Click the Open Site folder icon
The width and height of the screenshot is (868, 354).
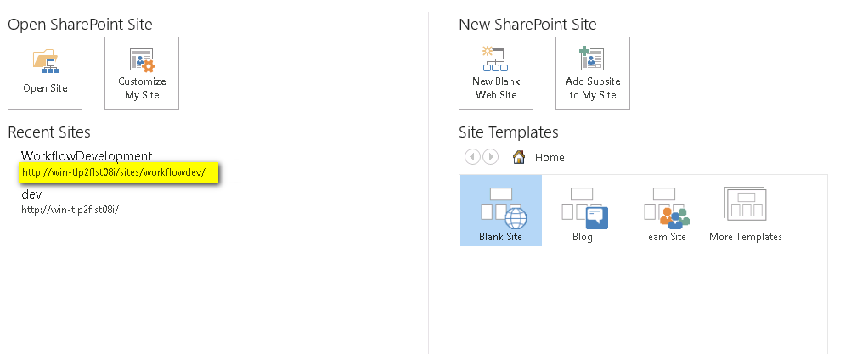click(x=45, y=62)
